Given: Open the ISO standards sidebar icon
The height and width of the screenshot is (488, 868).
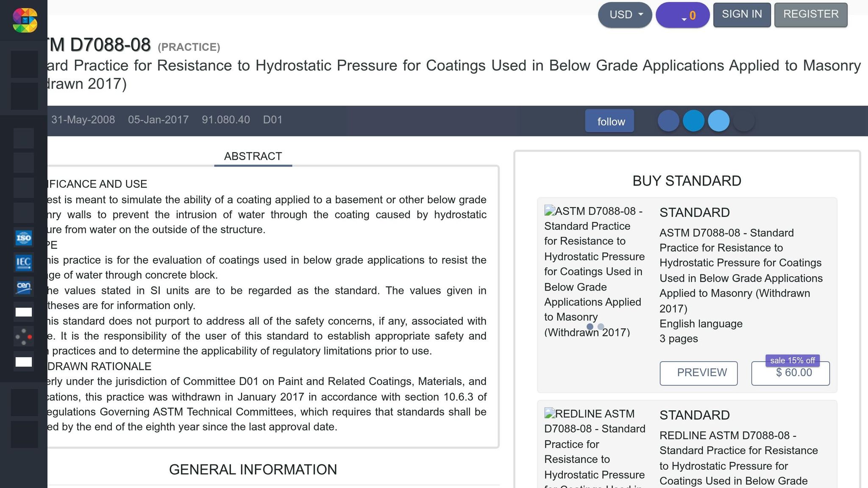Looking at the screenshot, I should pos(24,238).
